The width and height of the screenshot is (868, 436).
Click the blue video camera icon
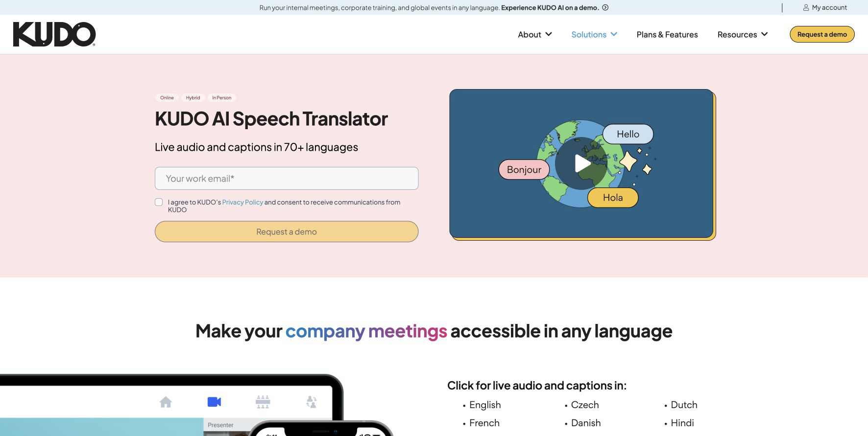click(214, 402)
